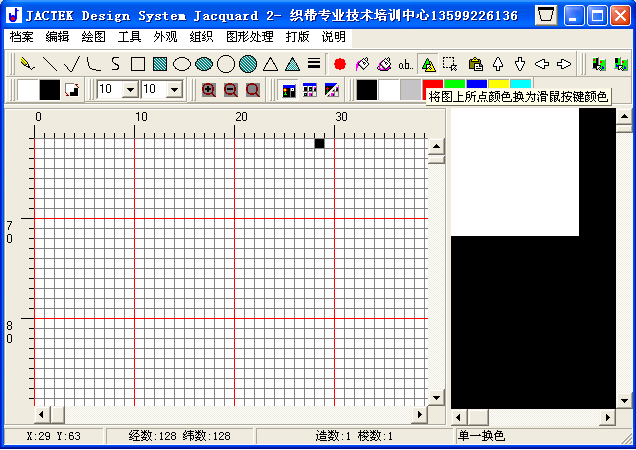The image size is (636, 450).
Task: Click the first color-view mode icon
Action: [289, 90]
